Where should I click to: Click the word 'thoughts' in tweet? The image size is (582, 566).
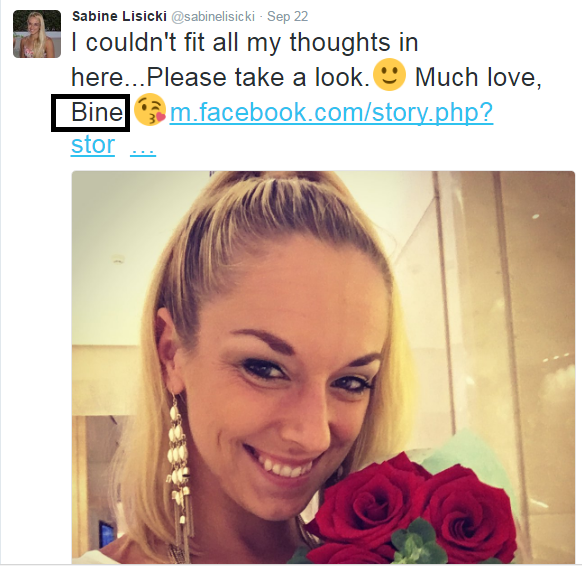pyautogui.click(x=340, y=42)
